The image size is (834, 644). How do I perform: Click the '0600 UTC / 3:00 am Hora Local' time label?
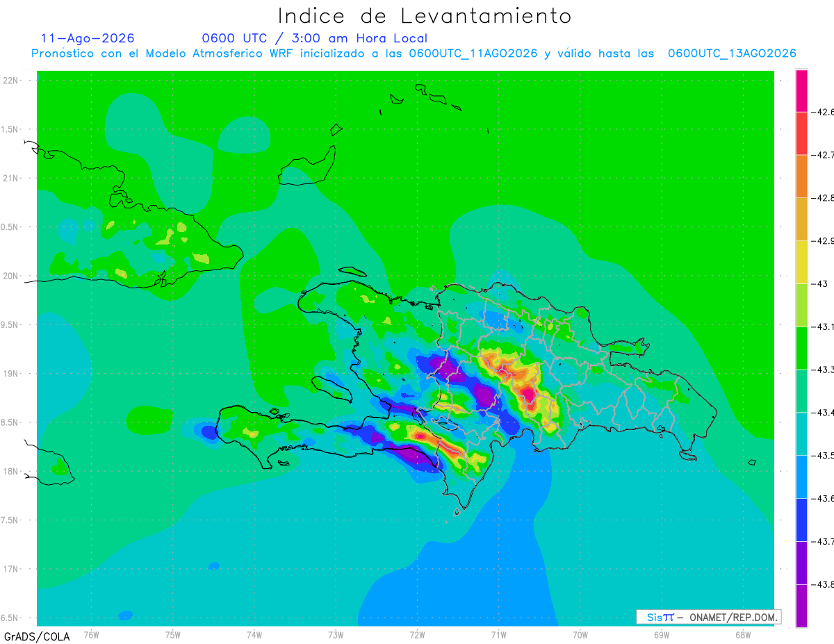(314, 38)
